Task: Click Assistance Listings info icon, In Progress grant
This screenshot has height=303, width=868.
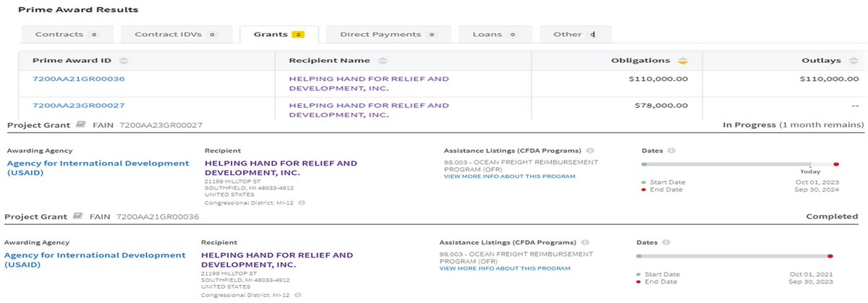Action: (x=590, y=151)
